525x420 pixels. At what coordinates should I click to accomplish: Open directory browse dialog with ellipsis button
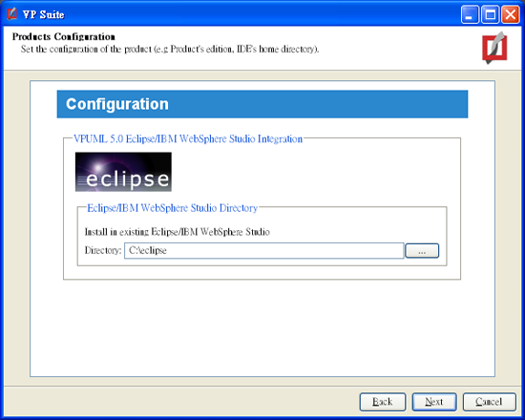[x=422, y=251]
